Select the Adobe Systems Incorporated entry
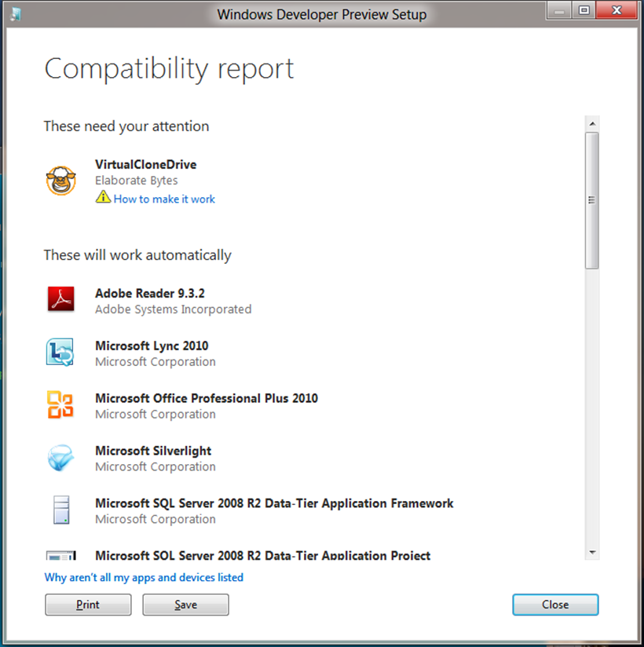Screen dimensions: 644x647 click(173, 309)
